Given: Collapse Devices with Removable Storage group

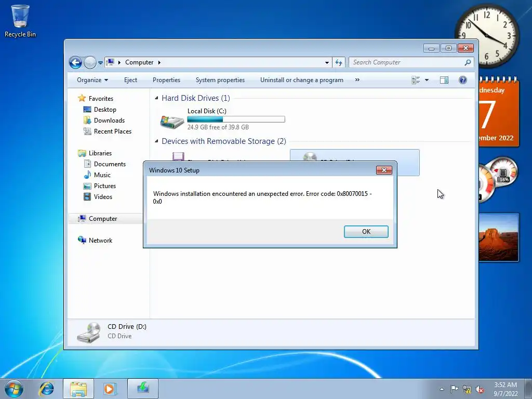Looking at the screenshot, I should point(156,141).
